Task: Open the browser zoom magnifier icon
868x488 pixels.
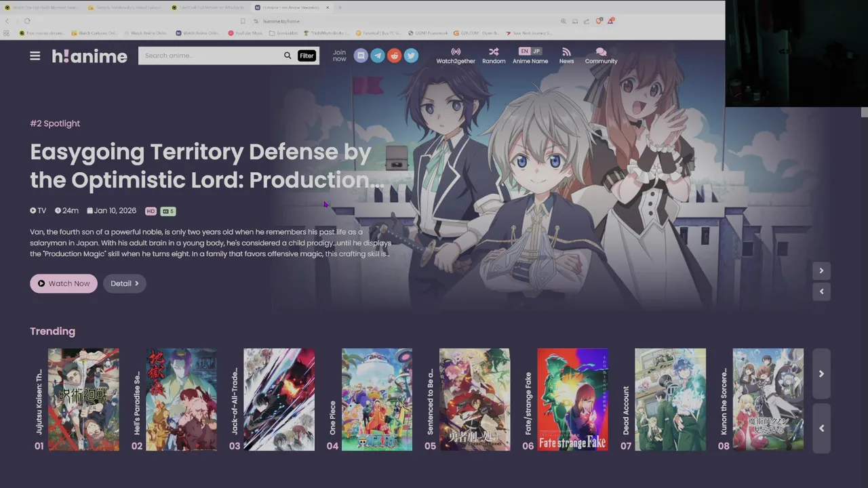Action: (x=563, y=21)
